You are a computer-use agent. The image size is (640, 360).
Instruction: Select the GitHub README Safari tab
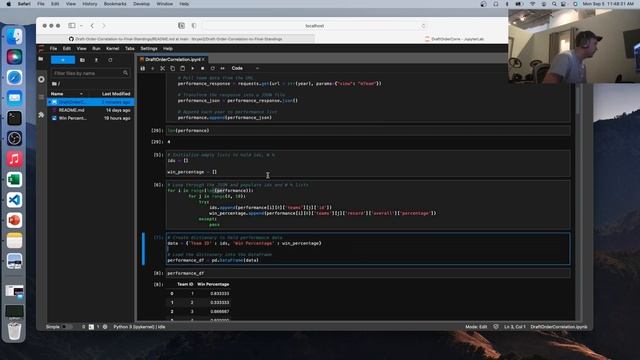pyautogui.click(x=176, y=39)
